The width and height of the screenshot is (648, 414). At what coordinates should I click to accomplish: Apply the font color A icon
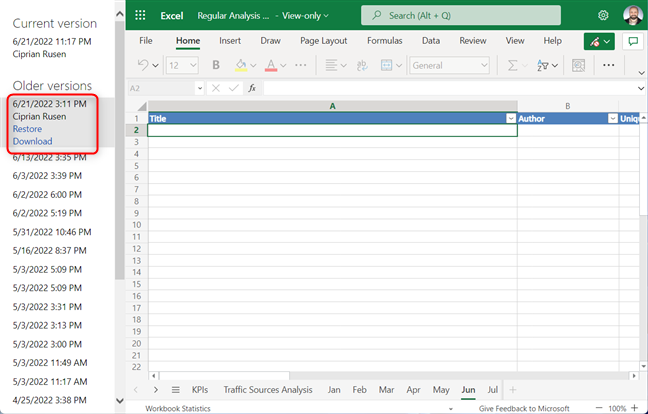[x=271, y=65]
